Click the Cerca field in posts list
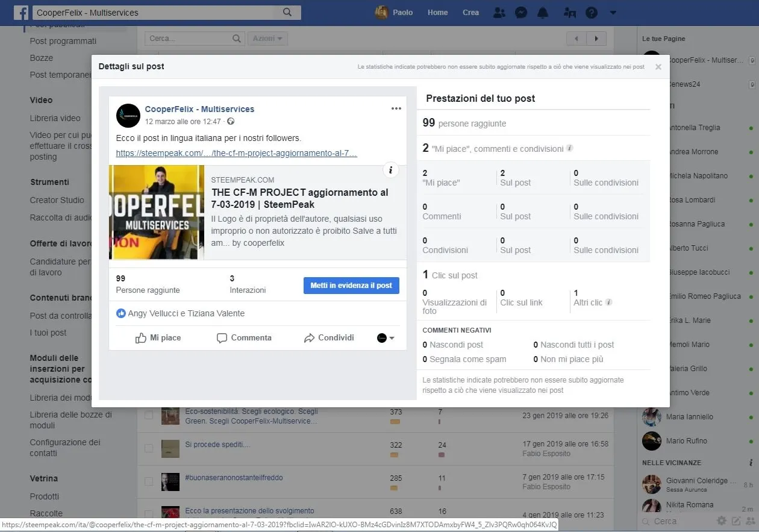Screen dimensions: 759x532 point(195,39)
